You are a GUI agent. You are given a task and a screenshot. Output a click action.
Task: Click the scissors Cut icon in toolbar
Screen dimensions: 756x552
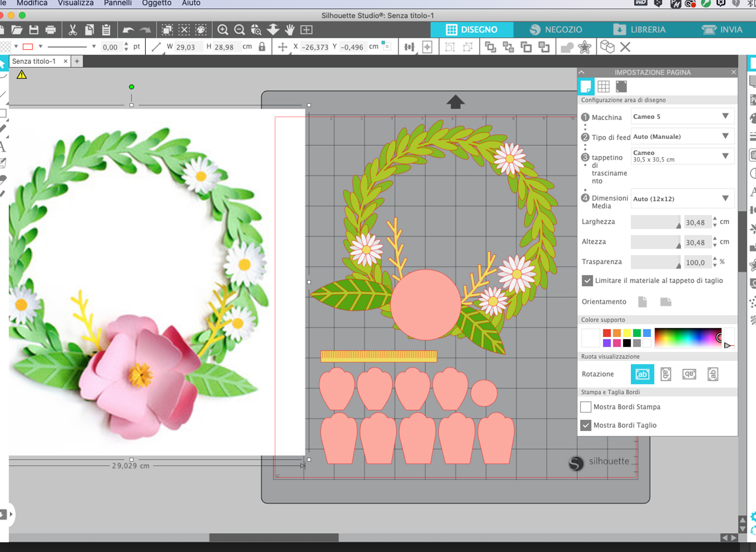point(72,30)
